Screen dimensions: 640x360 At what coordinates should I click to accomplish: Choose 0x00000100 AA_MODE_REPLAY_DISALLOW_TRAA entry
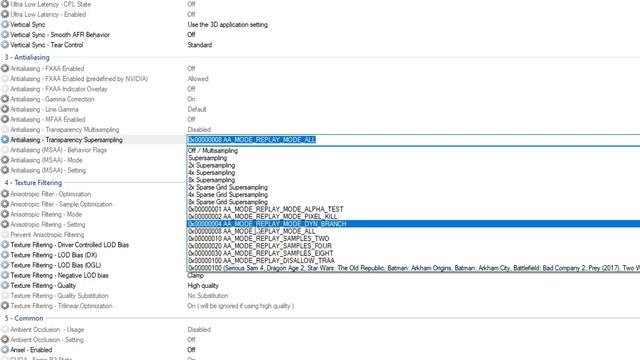click(x=413, y=261)
